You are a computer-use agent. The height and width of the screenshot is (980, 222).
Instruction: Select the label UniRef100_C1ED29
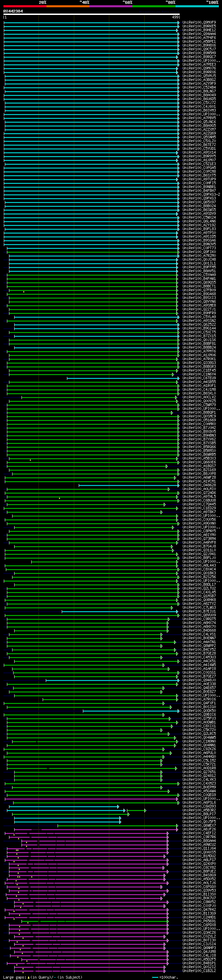(199, 508)
